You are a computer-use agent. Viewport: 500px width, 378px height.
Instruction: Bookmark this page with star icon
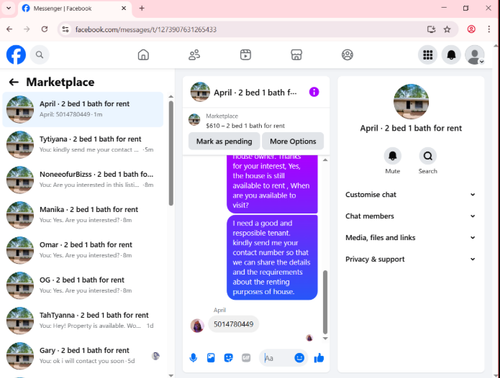pos(447,29)
